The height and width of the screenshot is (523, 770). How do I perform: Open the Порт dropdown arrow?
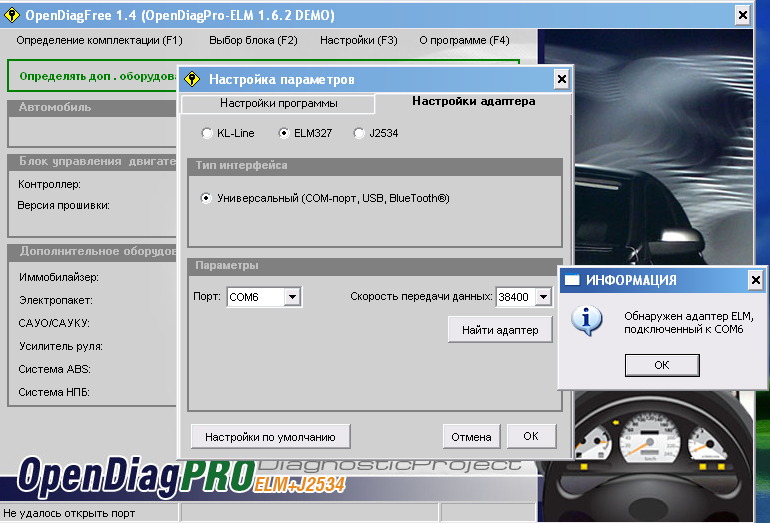tap(292, 297)
